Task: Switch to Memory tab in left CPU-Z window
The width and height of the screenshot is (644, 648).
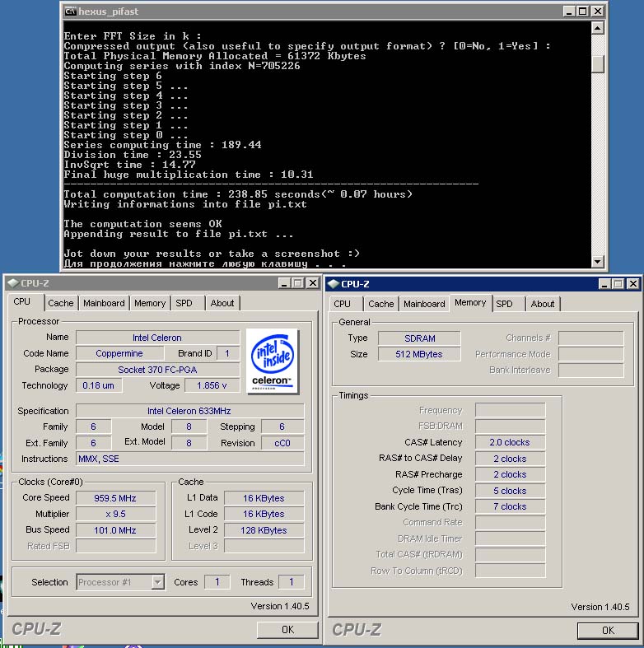Action: tap(150, 303)
